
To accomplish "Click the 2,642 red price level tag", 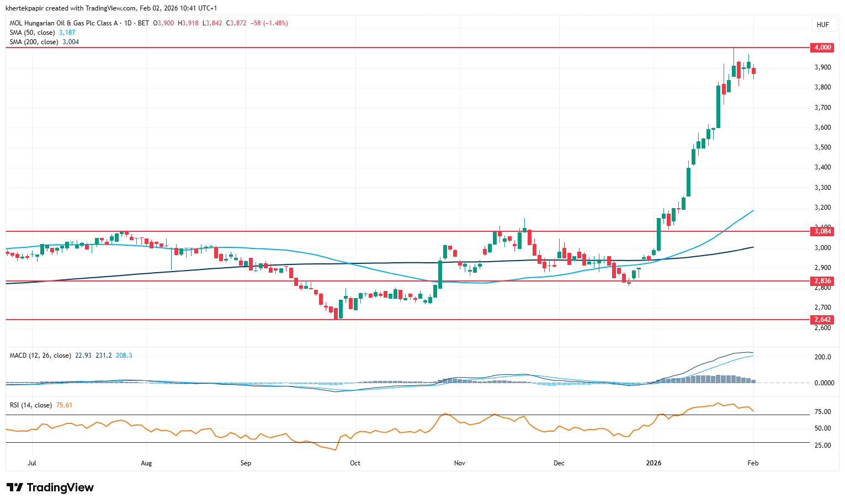I will point(822,320).
